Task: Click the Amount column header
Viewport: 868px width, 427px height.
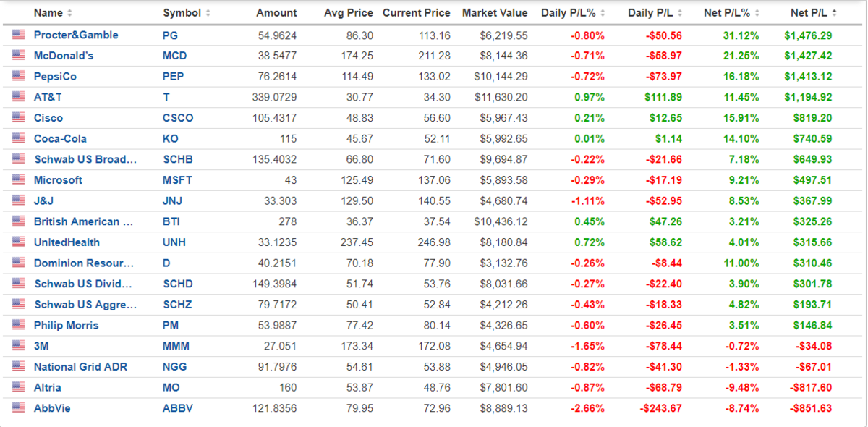Action: click(x=276, y=13)
